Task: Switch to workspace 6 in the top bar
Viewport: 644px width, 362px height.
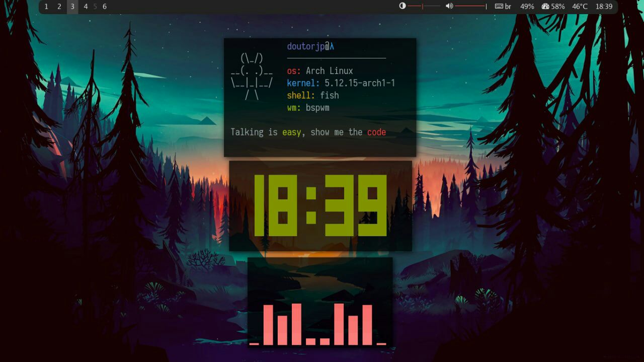Action: pyautogui.click(x=105, y=7)
